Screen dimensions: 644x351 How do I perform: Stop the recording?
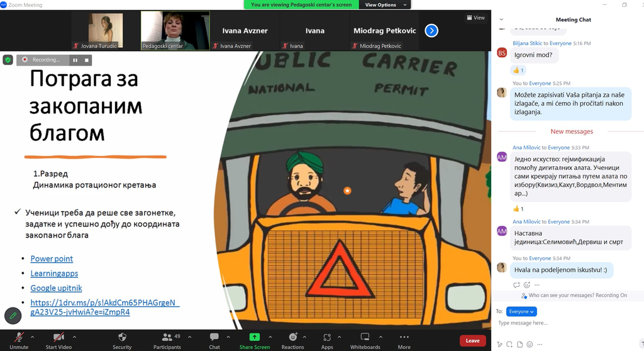(87, 60)
